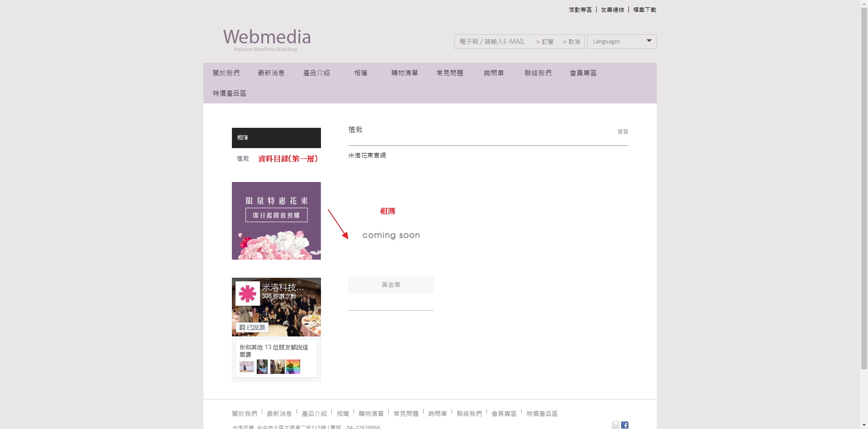This screenshot has height=429, width=868.
Task: Click the 訂閱 subscribe link
Action: 545,42
